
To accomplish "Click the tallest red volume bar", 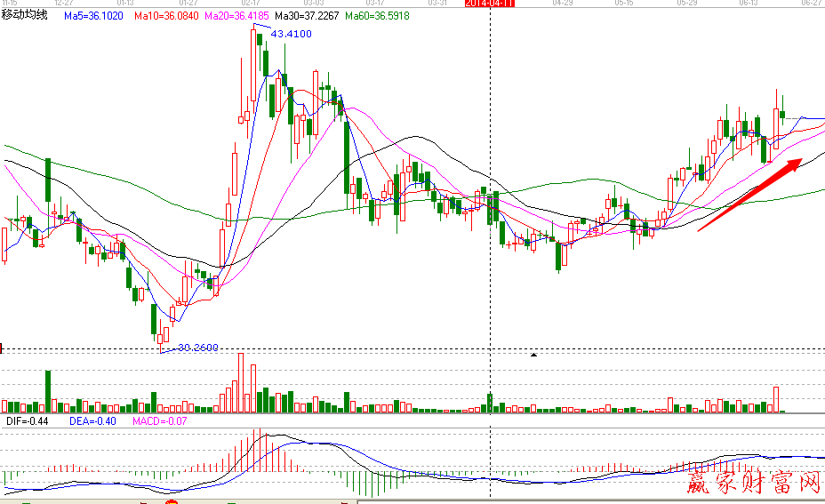I will (240, 382).
